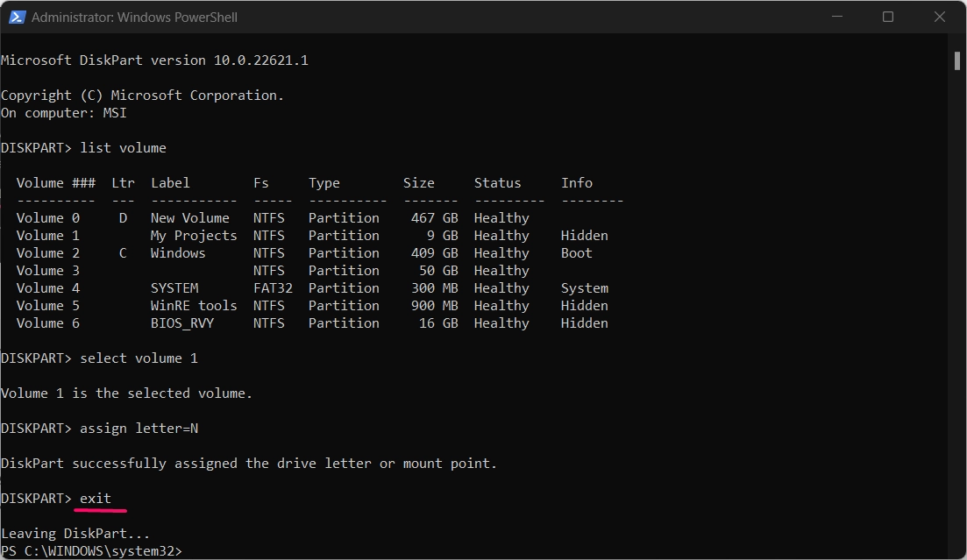
Task: Click the 'Type' column header
Action: (324, 183)
